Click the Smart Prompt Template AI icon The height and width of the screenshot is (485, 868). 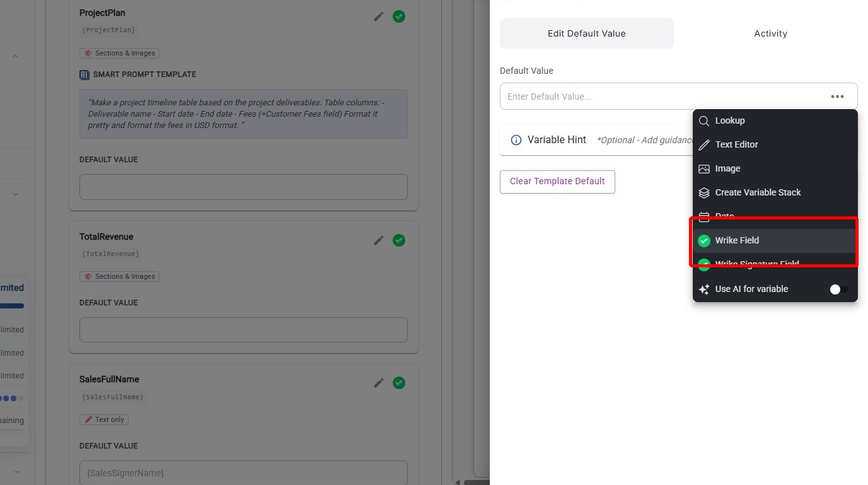coord(84,74)
